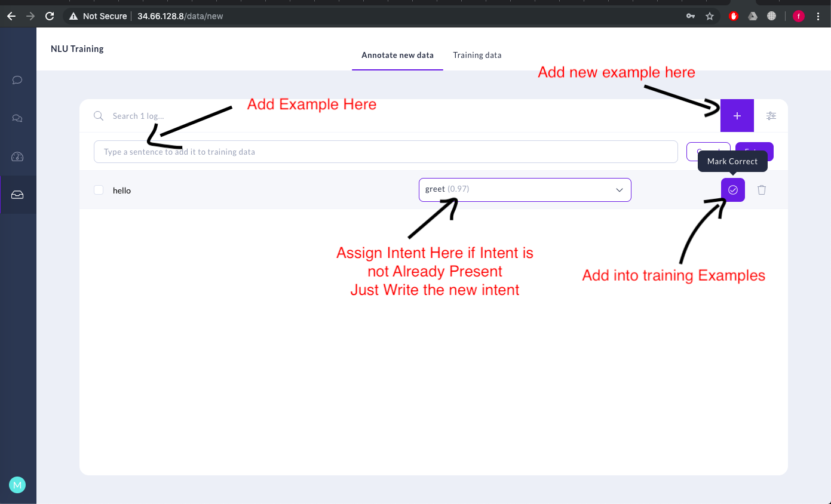Viewport: 831px width, 504px height.
Task: Click the dashboard gauge icon in sidebar
Action: click(x=17, y=156)
